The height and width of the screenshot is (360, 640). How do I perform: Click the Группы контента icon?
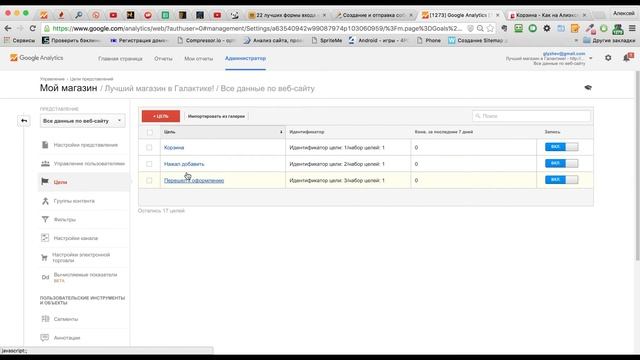point(45,201)
